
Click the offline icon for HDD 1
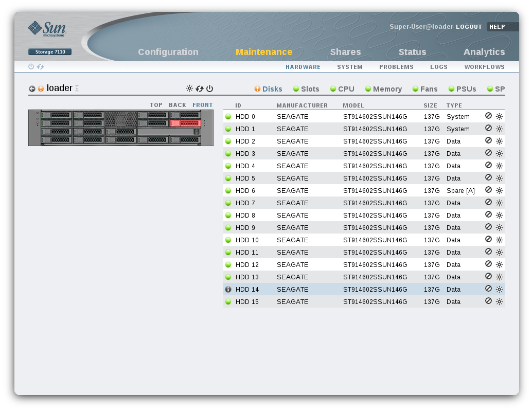pos(488,128)
